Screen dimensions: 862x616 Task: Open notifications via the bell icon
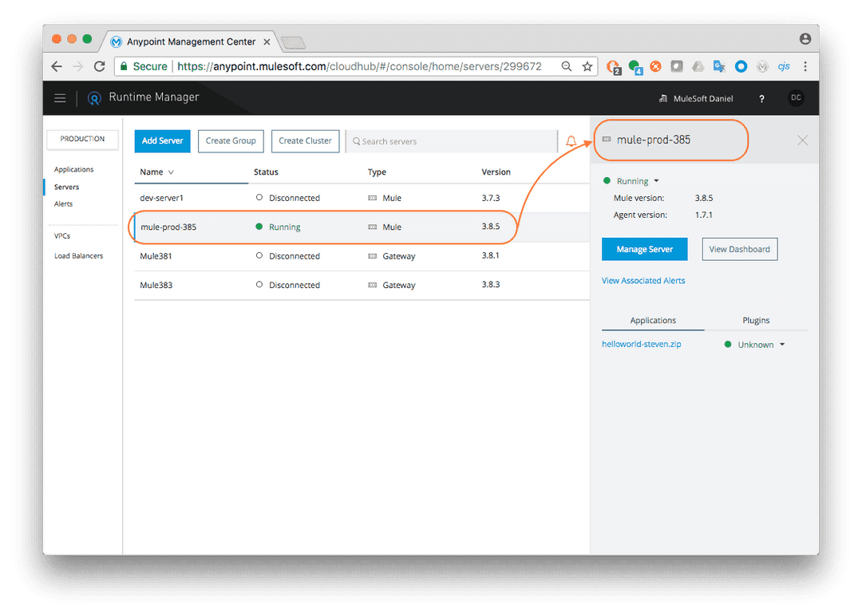point(571,140)
